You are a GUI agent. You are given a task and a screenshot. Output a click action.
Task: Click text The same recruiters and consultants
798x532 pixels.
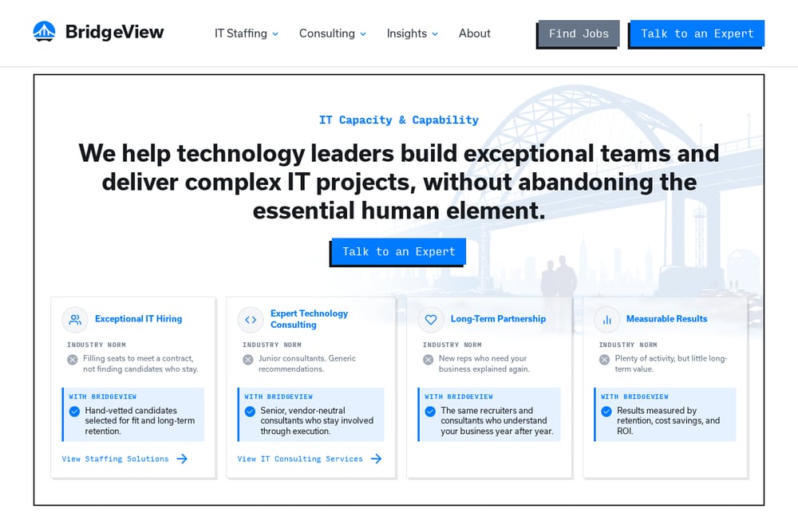click(496, 420)
